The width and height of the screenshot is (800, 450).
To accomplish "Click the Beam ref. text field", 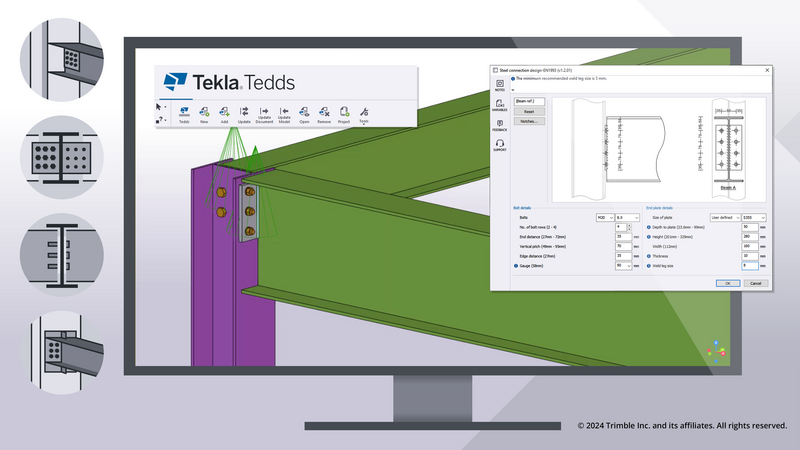I will coord(529,101).
